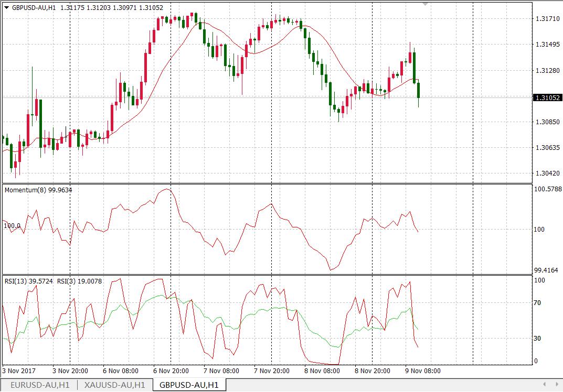The width and height of the screenshot is (563, 392).
Task: Click the 1.30635 price scale value
Action: click(x=547, y=147)
